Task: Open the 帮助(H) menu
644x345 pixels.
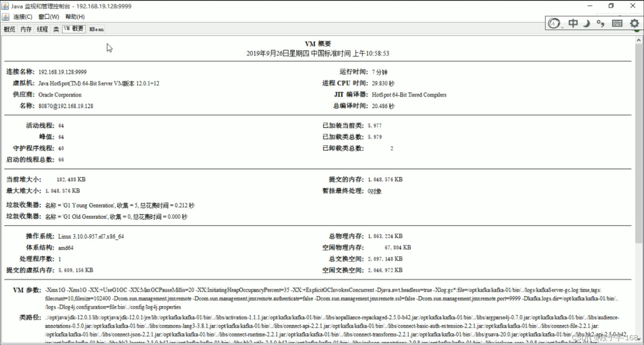Action: point(75,17)
